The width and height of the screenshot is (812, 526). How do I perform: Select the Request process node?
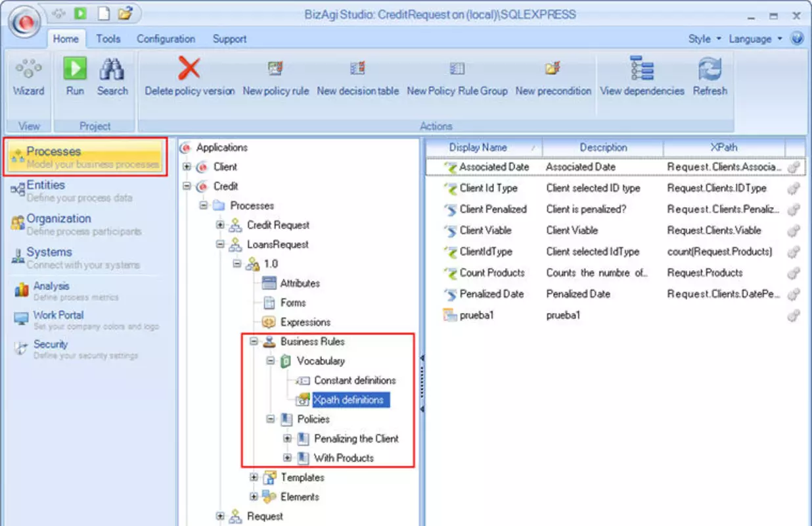coord(265,516)
